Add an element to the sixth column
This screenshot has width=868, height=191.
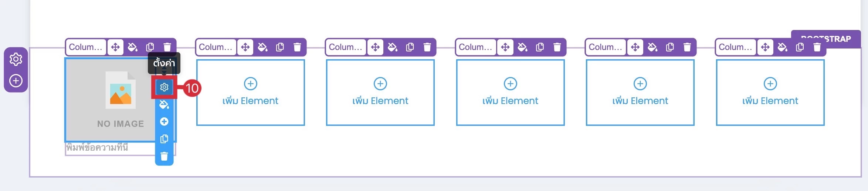(x=770, y=93)
